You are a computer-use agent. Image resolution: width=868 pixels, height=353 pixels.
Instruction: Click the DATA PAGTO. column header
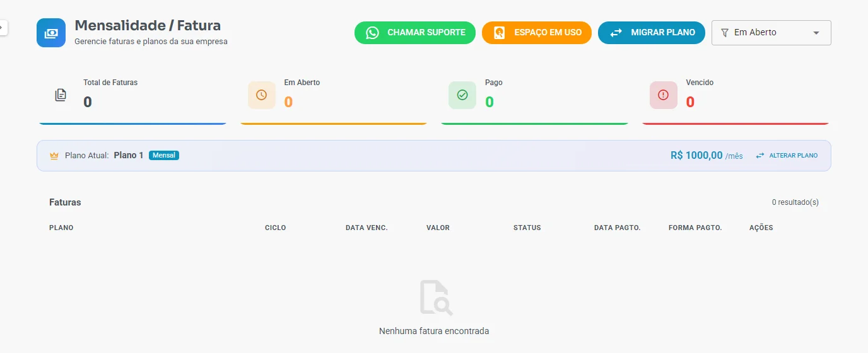tap(618, 228)
